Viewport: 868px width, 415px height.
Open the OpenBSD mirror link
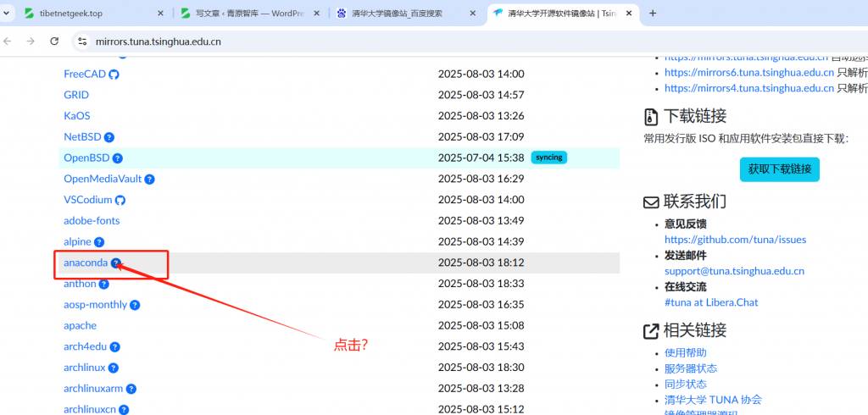[x=86, y=158]
